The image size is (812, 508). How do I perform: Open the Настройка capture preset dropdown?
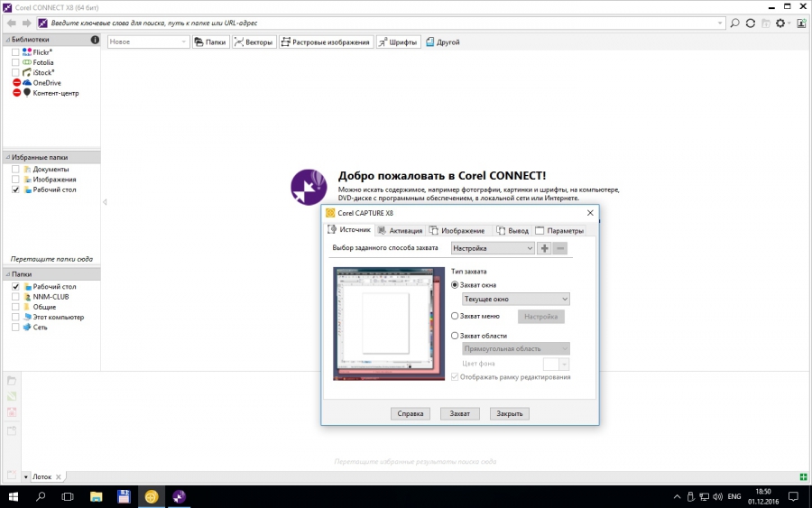click(x=493, y=248)
